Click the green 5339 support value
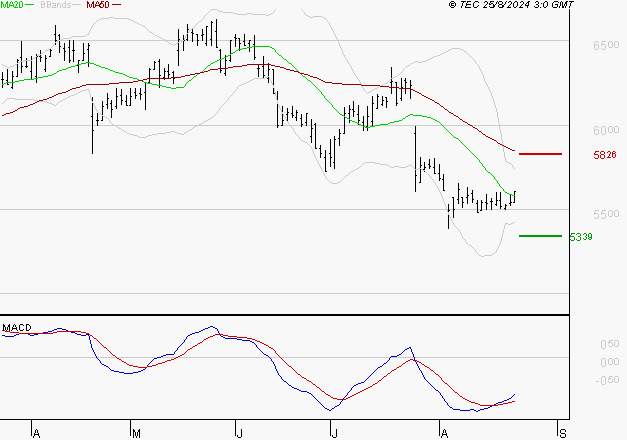627x440 pixels. point(581,237)
